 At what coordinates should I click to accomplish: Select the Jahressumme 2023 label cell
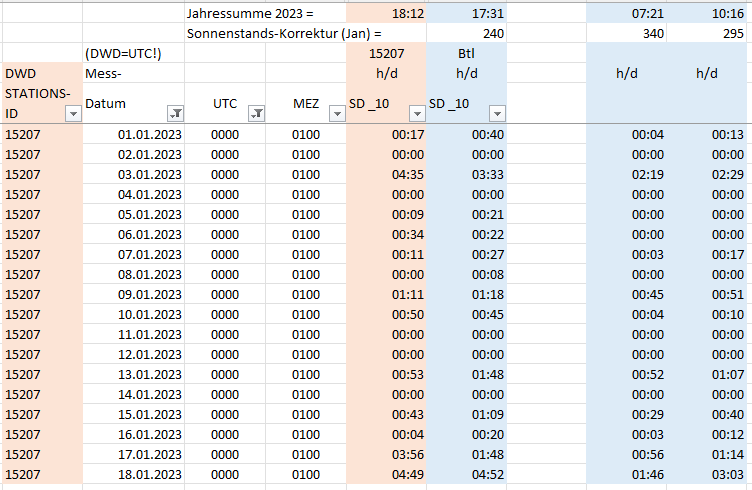250,13
